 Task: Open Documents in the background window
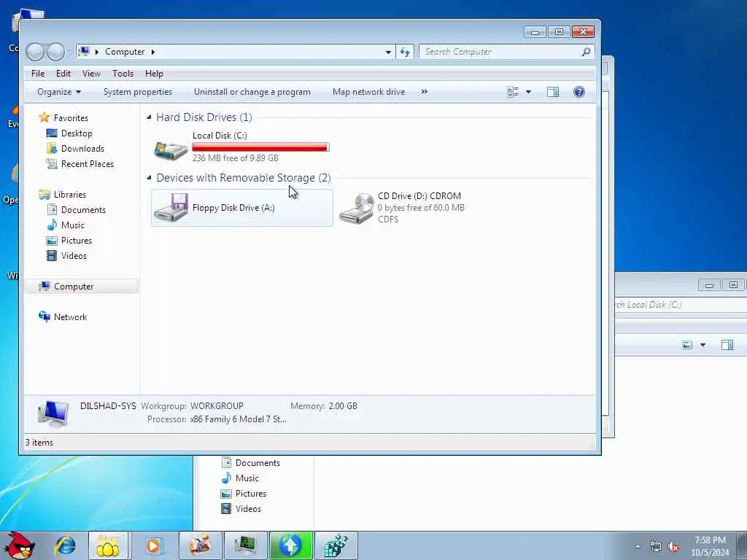pyautogui.click(x=258, y=463)
